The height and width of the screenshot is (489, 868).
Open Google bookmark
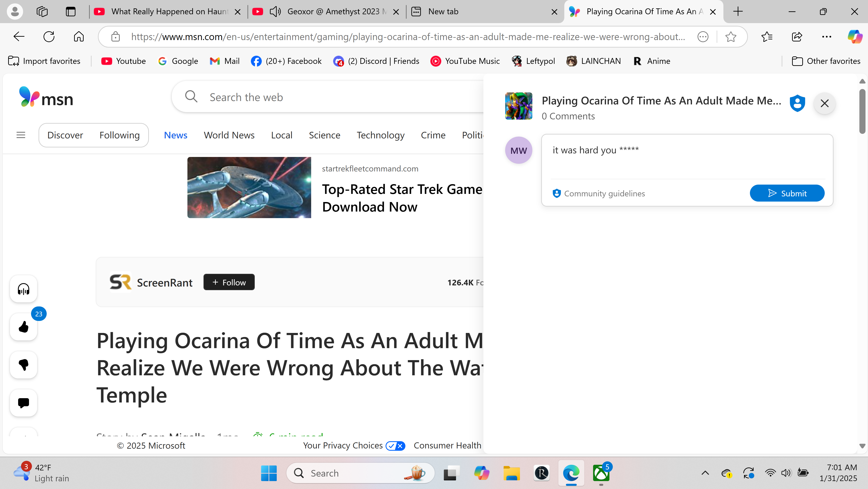click(x=178, y=61)
